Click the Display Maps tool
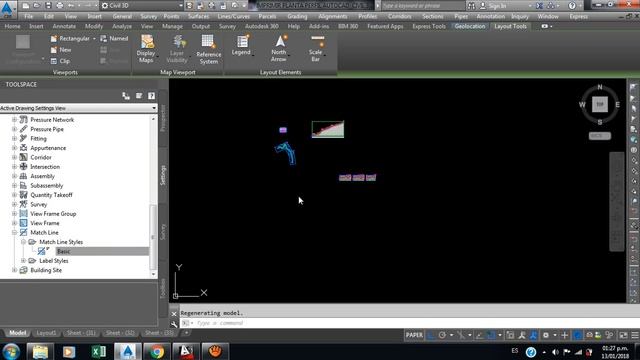640x360 pixels. coord(146,49)
